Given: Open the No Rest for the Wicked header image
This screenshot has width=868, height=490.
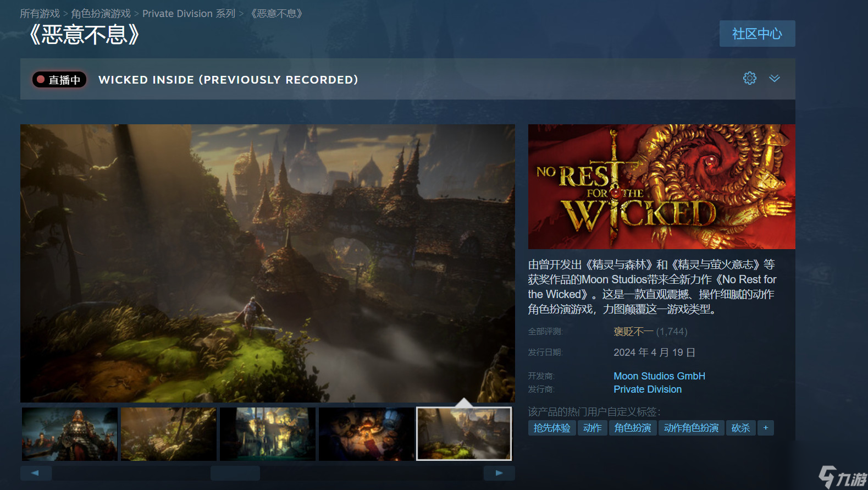Looking at the screenshot, I should click(x=661, y=186).
